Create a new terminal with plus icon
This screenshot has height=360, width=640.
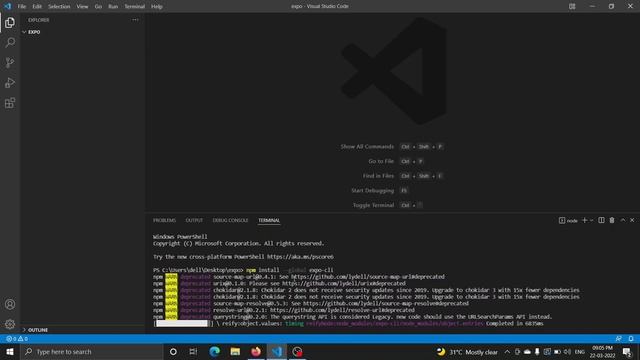coord(584,220)
